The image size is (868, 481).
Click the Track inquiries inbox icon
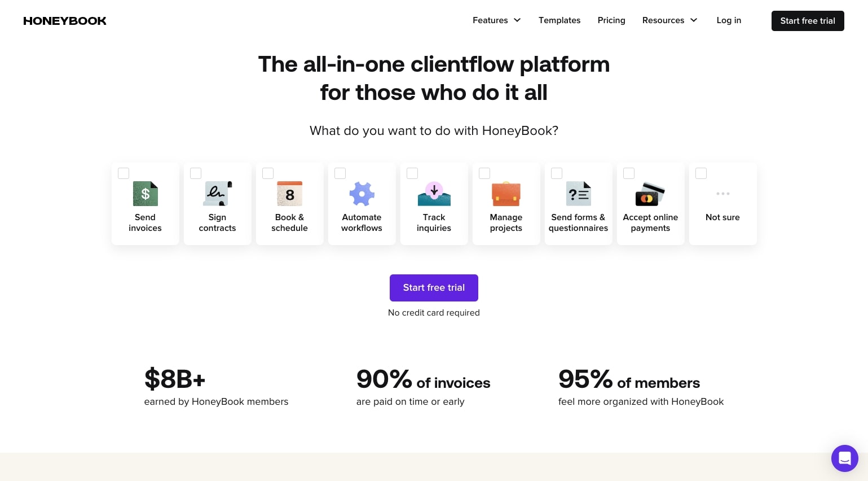(434, 194)
